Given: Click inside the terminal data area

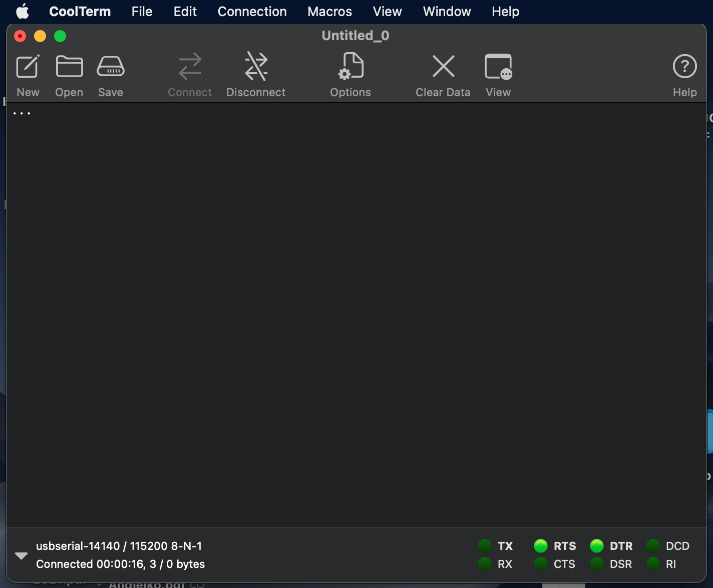Looking at the screenshot, I should click(356, 315).
